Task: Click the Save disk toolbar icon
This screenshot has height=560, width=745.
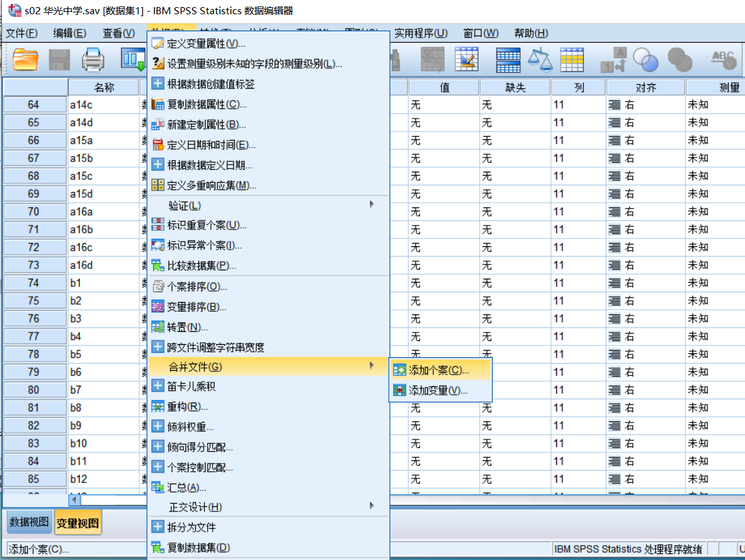Action: point(60,60)
